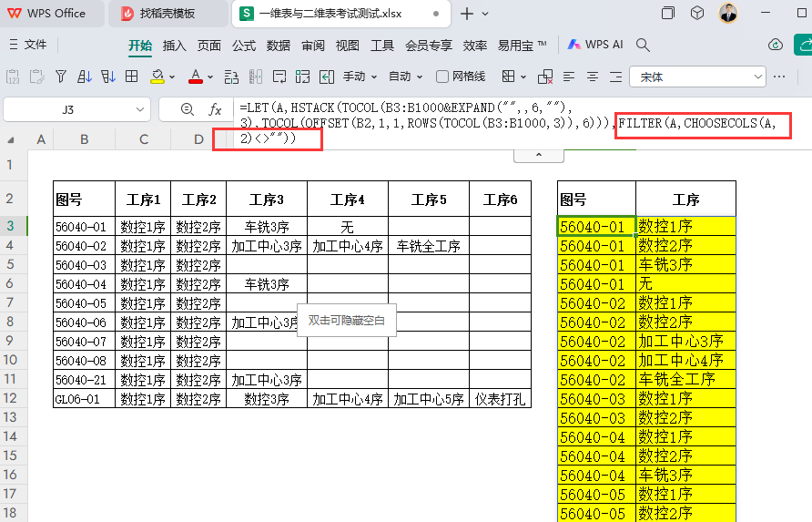Image resolution: width=812 pixels, height=522 pixels.
Task: Open the 页面 ribbon tab
Action: [209, 46]
